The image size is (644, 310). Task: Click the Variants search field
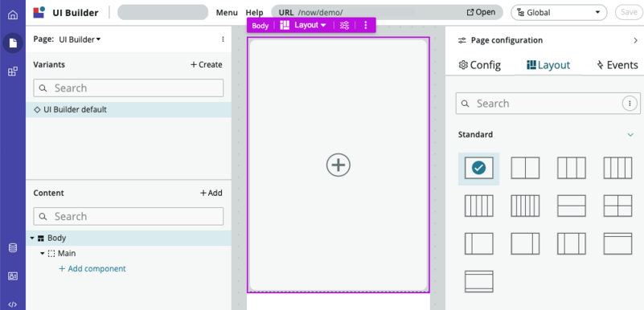[129, 88]
